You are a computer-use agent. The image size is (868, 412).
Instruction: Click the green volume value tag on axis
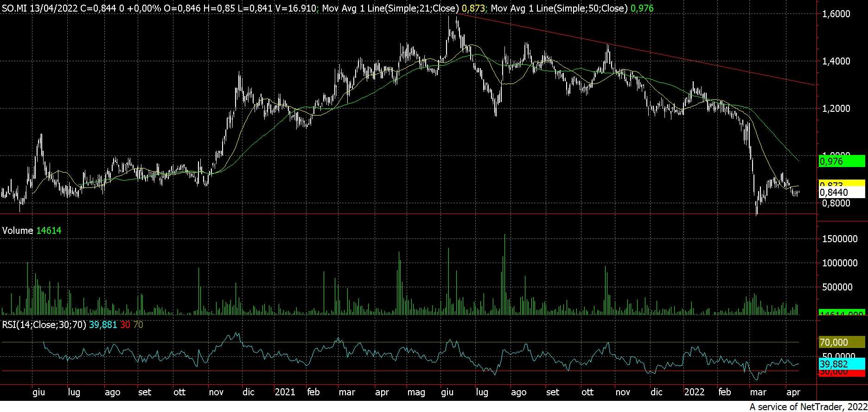[842, 313]
